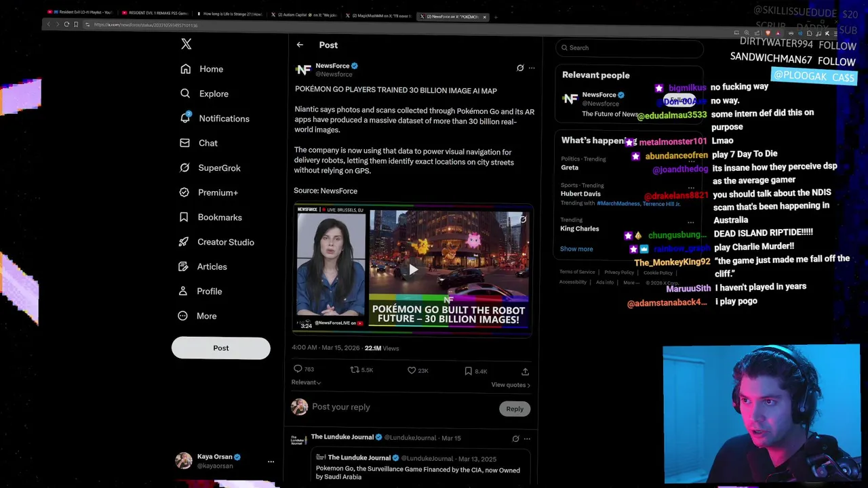Click The Lunduke Journal reply author name

click(342, 437)
